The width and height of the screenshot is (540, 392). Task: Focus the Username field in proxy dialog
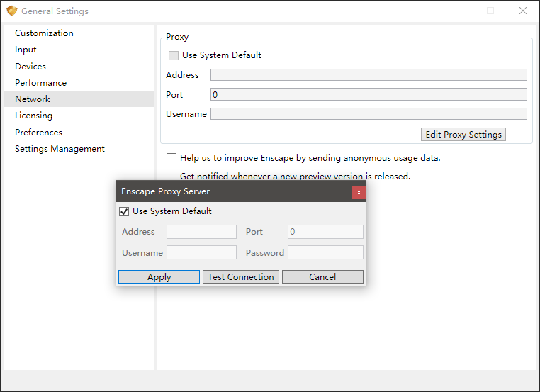(x=201, y=252)
